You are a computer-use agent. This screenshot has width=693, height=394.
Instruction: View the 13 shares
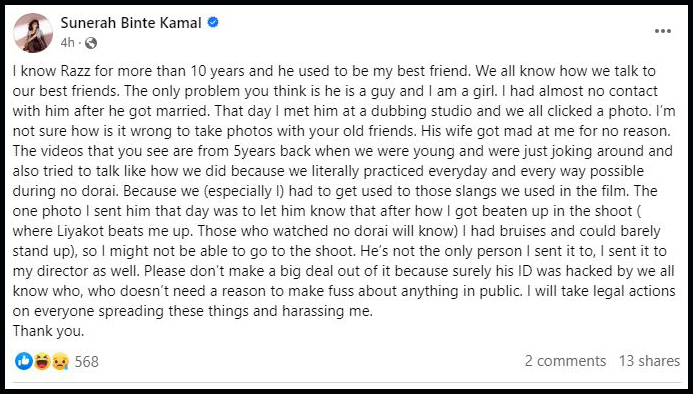click(x=649, y=361)
